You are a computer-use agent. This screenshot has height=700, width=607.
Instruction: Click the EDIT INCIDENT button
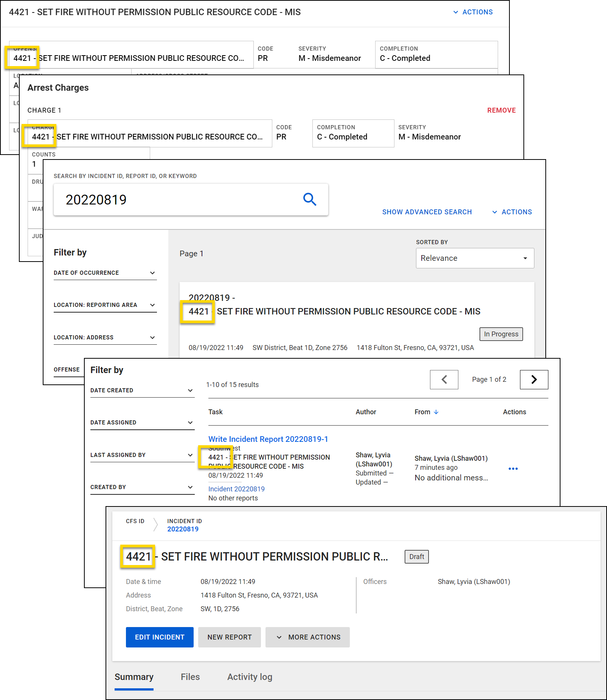click(160, 637)
